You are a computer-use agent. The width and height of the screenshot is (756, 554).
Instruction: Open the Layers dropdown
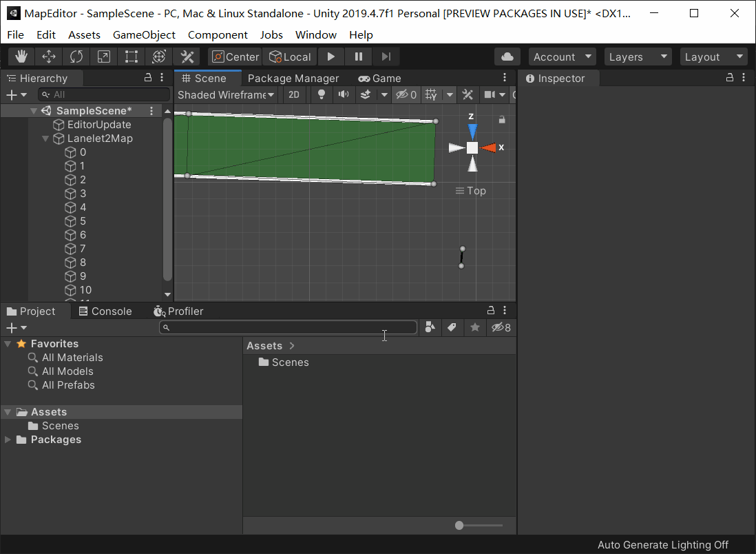[638, 57]
